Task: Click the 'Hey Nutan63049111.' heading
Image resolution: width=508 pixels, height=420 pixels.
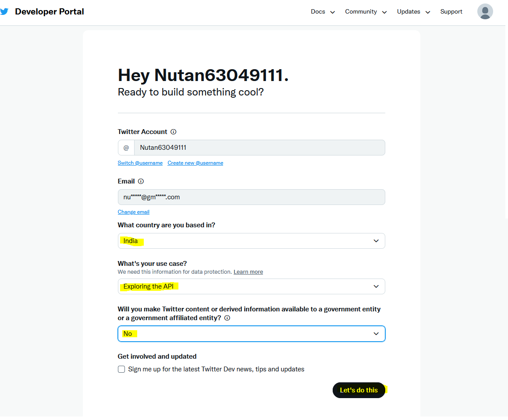Action: (203, 75)
